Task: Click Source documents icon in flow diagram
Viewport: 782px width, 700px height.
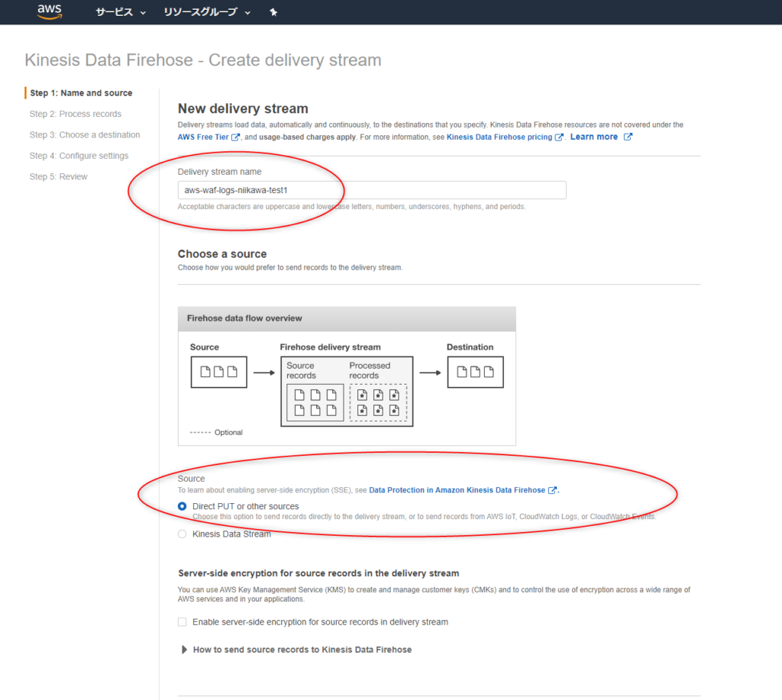Action: pyautogui.click(x=218, y=372)
